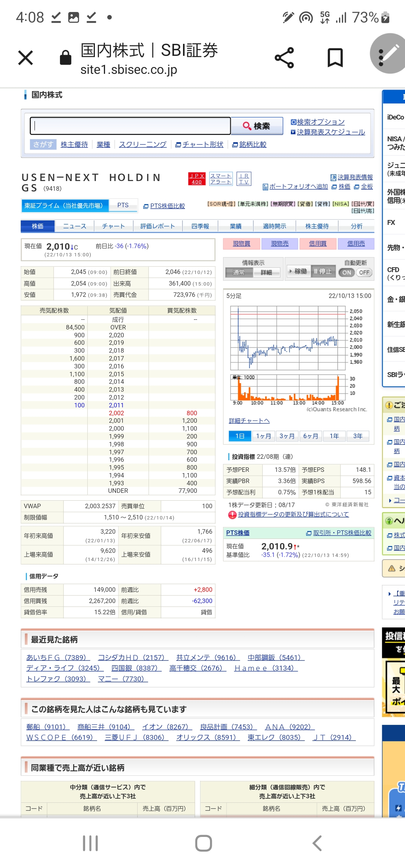Click the スマートアラート icon
Image resolution: width=405 pixels, height=868 pixels.
(221, 179)
